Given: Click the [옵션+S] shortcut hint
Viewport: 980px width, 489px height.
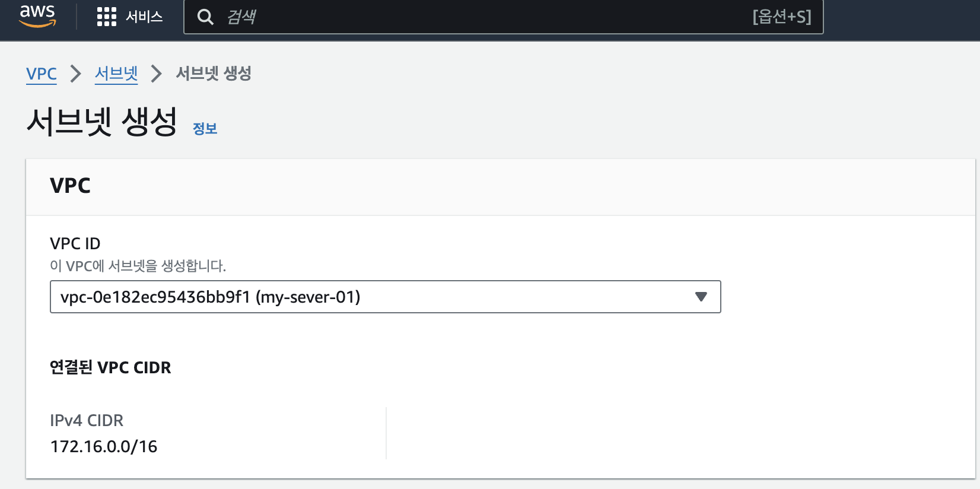Looking at the screenshot, I should click(x=782, y=17).
